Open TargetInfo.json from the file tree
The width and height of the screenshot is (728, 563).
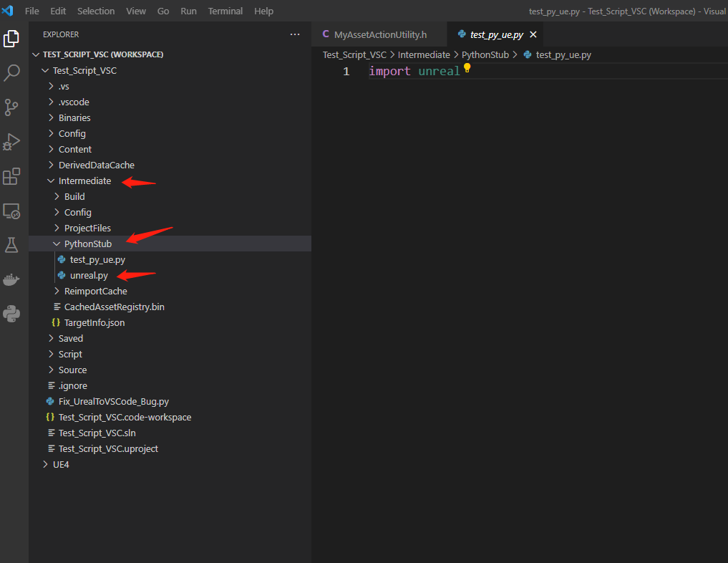(x=94, y=322)
